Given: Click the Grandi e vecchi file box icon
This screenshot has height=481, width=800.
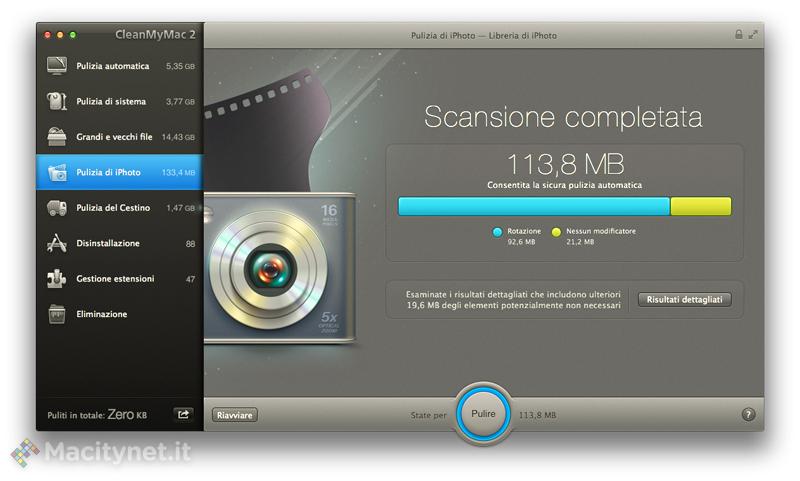Looking at the screenshot, I should tap(57, 137).
